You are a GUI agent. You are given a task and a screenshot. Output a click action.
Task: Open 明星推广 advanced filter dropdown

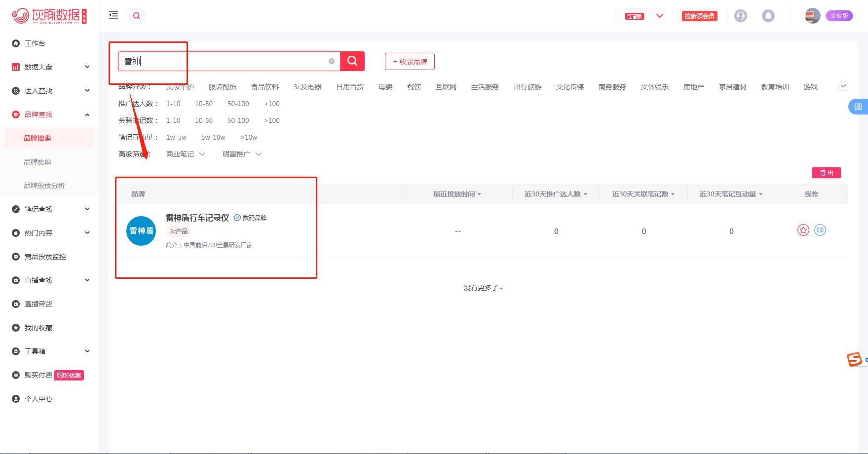(x=242, y=154)
